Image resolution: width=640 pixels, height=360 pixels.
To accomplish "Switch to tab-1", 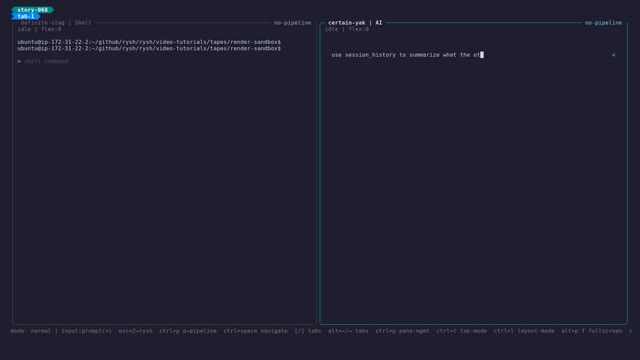I will click(26, 16).
